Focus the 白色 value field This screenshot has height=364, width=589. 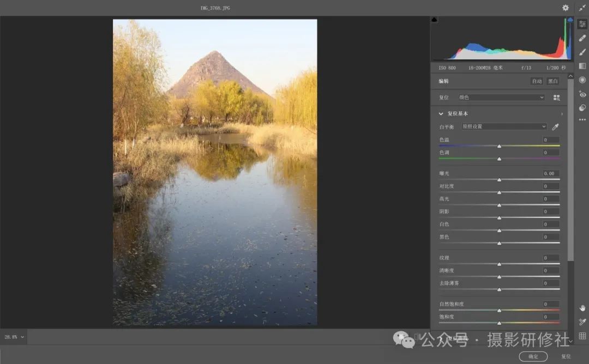tap(551, 225)
